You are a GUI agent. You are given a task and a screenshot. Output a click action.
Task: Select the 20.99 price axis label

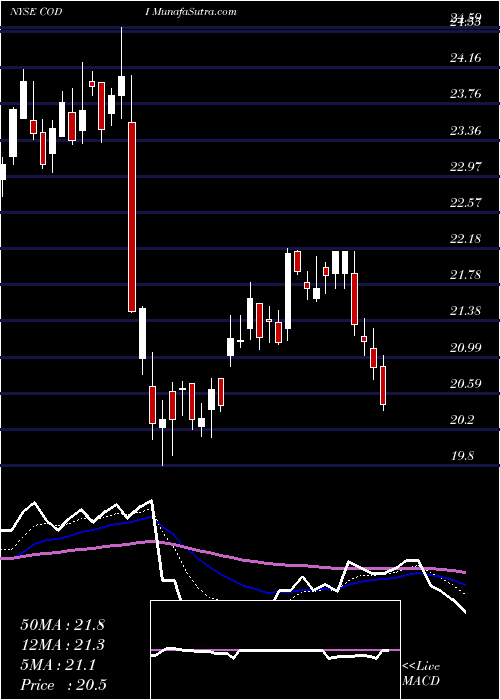466,347
